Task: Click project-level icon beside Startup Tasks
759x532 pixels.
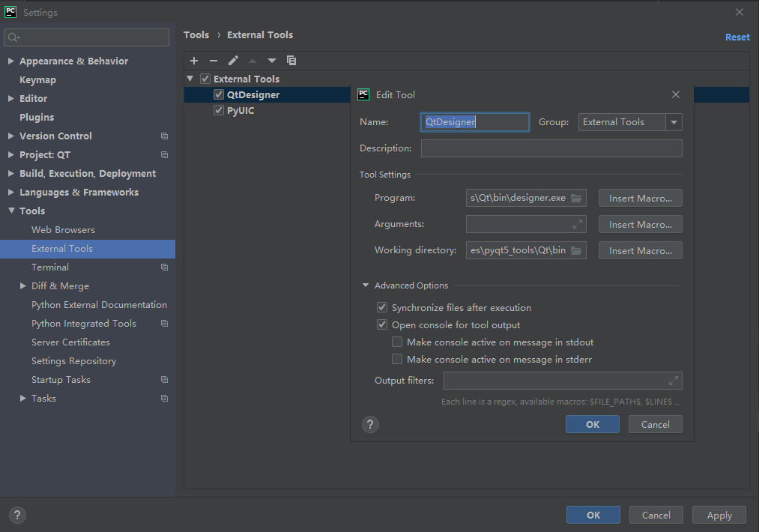Action: pos(165,379)
